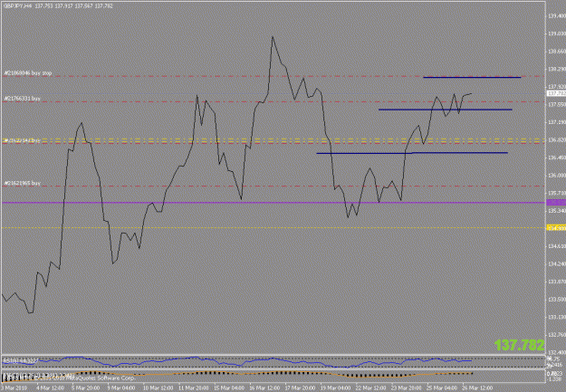566x392 pixels.
Task: Click the 26 Mar 12:00 time label
Action: (x=477, y=388)
